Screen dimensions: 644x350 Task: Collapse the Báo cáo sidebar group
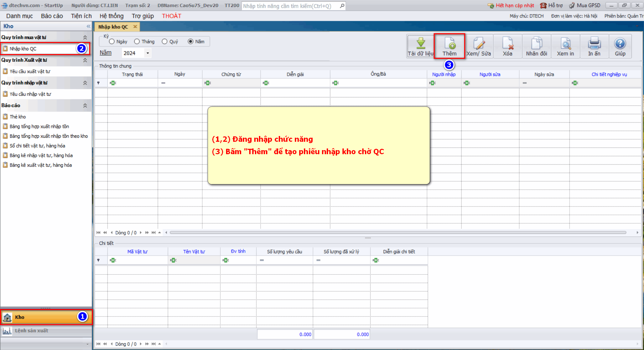click(85, 105)
